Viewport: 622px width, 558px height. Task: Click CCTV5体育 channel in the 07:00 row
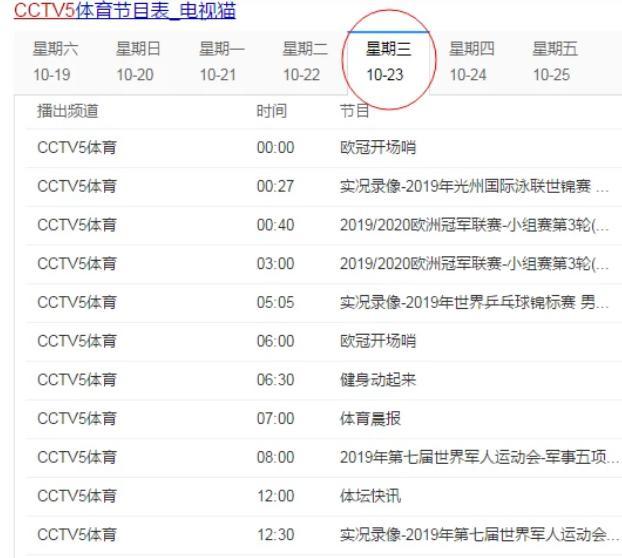[77, 419]
